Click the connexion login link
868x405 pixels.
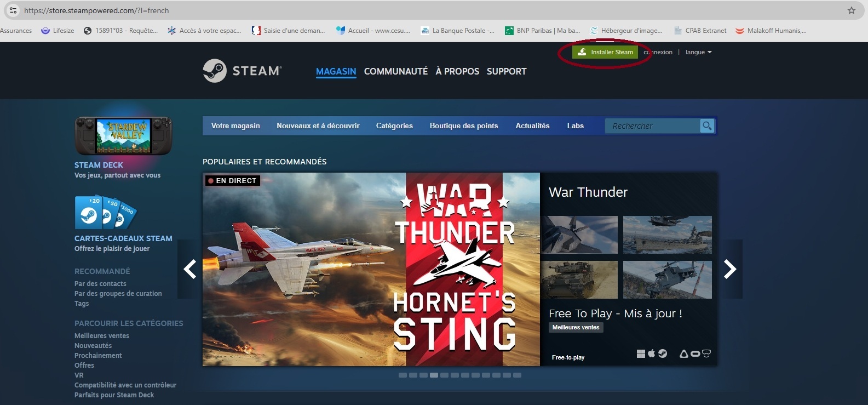point(658,52)
